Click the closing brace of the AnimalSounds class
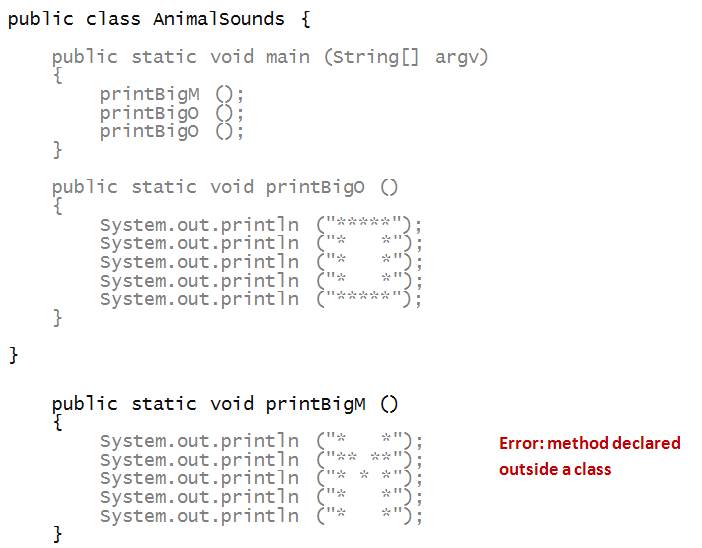The height and width of the screenshot is (548, 702). [x=13, y=355]
